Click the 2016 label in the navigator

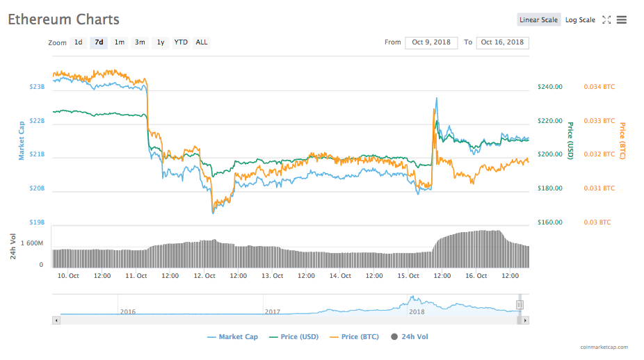click(128, 312)
